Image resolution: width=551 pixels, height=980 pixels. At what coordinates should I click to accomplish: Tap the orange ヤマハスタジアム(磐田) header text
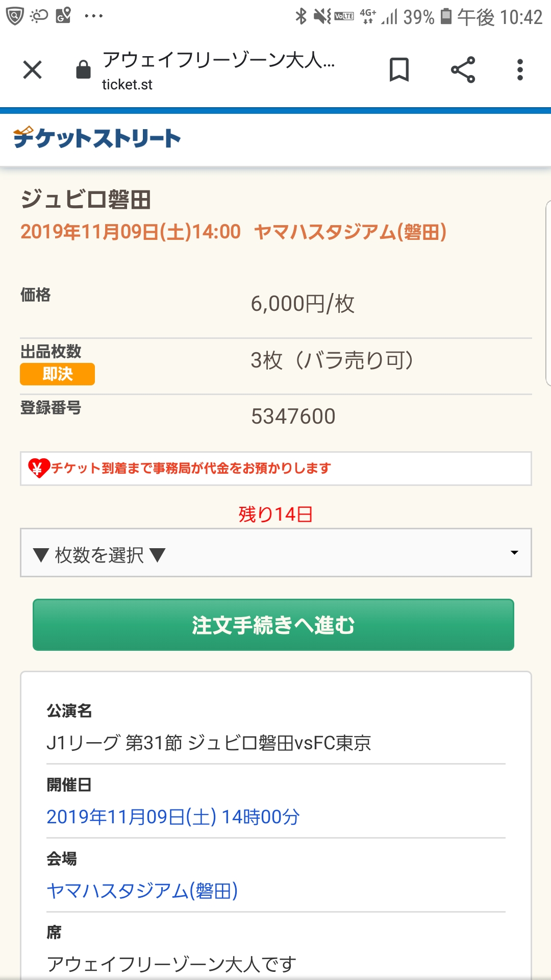point(350,232)
